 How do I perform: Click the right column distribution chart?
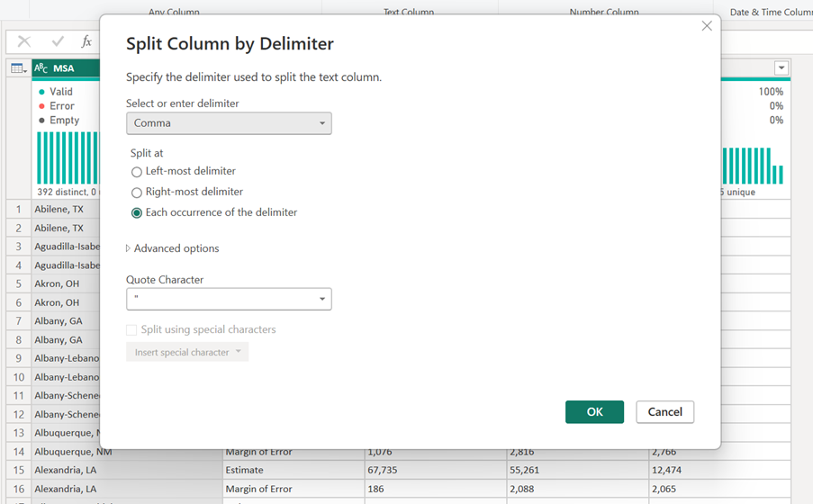coord(753,166)
